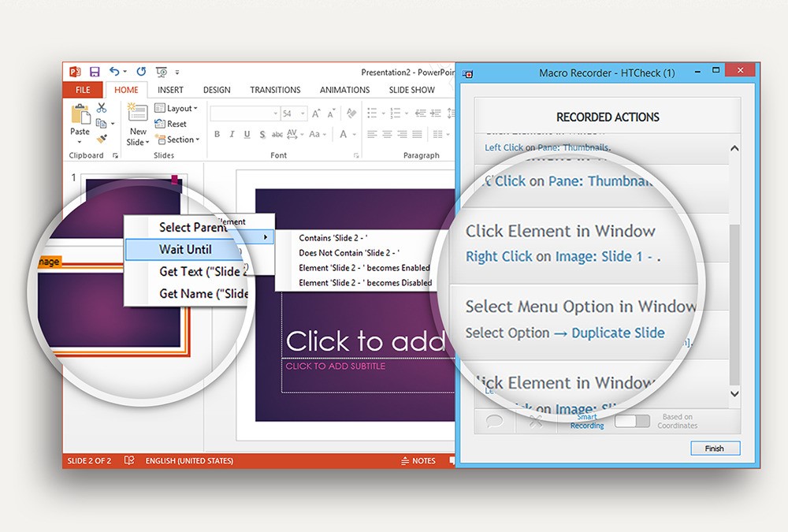Select the Format Painter brush icon

tap(102, 138)
